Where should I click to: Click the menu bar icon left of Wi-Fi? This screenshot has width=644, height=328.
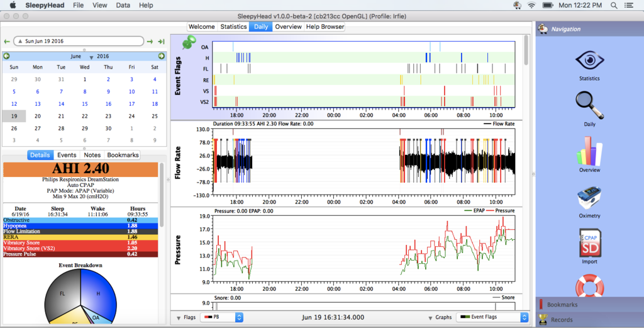point(517,5)
